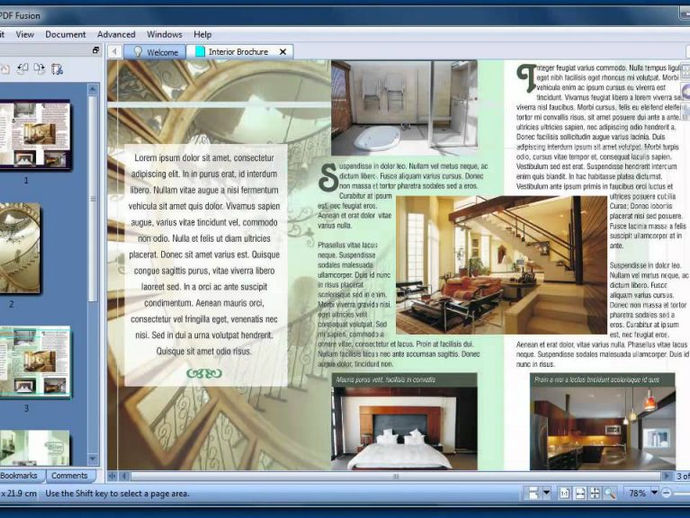Rotate page clockwise in thumbnail toolbar
This screenshot has height=518, width=690.
point(40,69)
